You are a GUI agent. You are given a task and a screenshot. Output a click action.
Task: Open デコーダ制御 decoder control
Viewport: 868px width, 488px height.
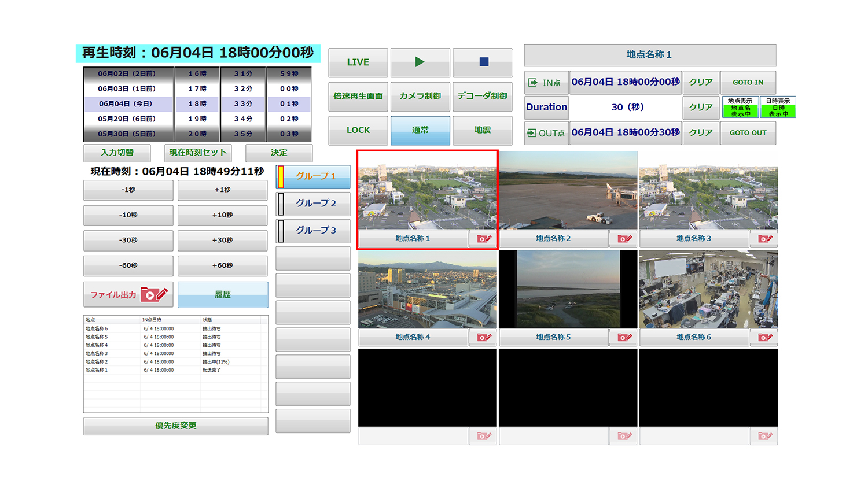pyautogui.click(x=483, y=96)
